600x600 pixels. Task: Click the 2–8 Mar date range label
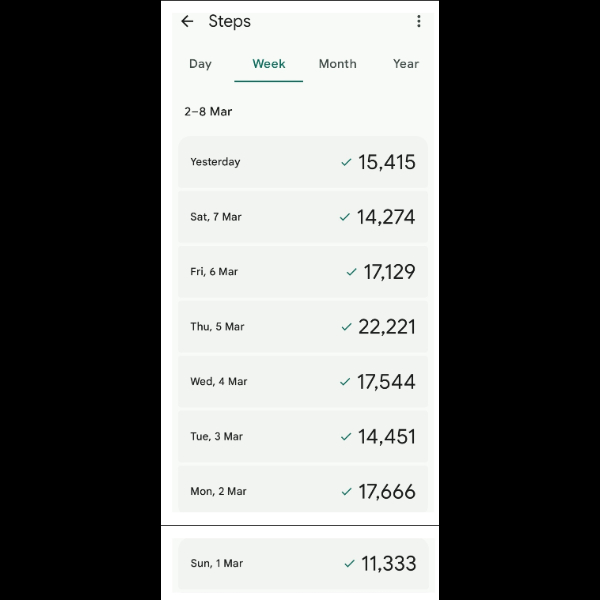tap(208, 112)
